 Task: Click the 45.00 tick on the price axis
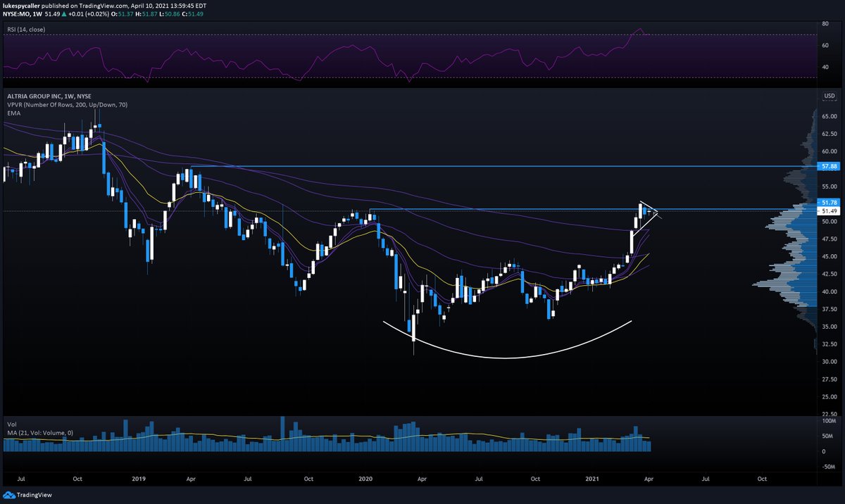click(x=829, y=256)
